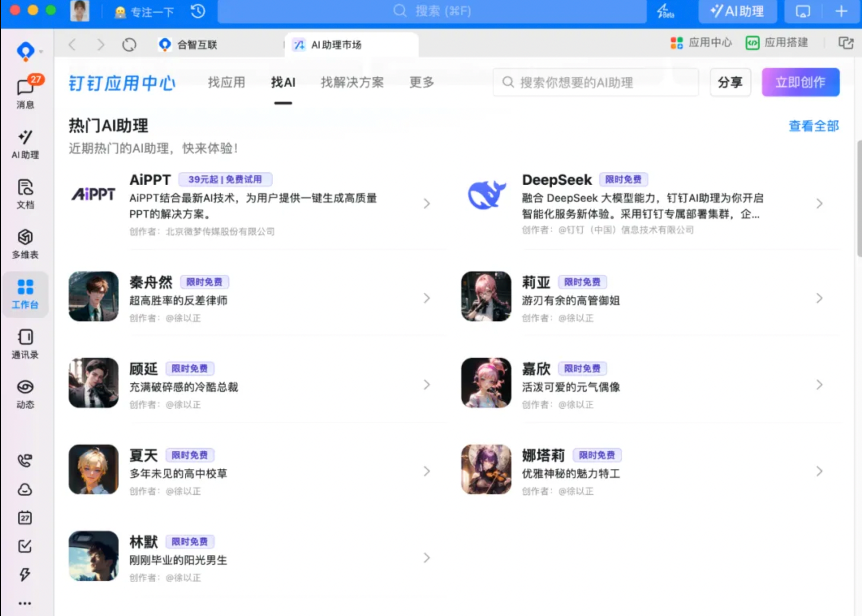Open 通讯录 contacts in sidebar
Image resolution: width=862 pixels, height=616 pixels.
(x=25, y=344)
